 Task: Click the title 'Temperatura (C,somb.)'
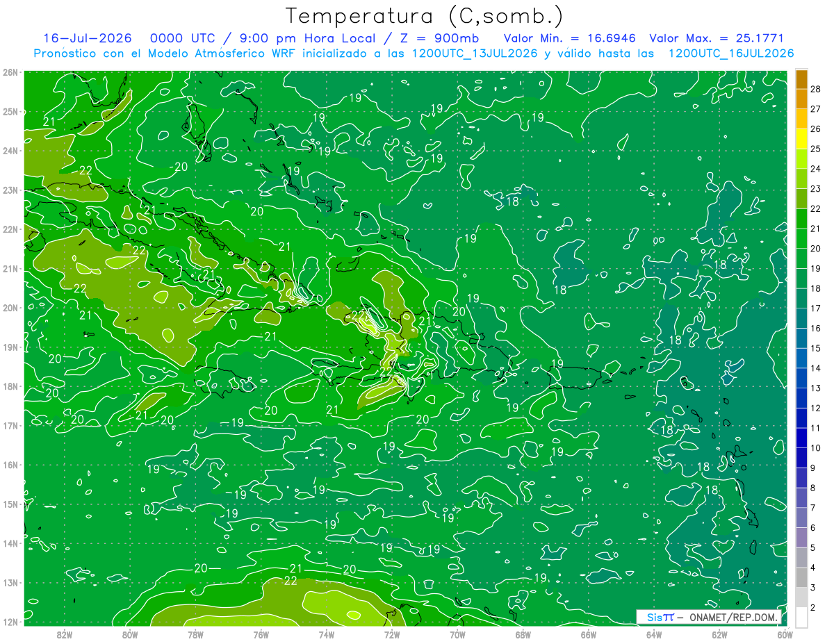[x=425, y=16]
